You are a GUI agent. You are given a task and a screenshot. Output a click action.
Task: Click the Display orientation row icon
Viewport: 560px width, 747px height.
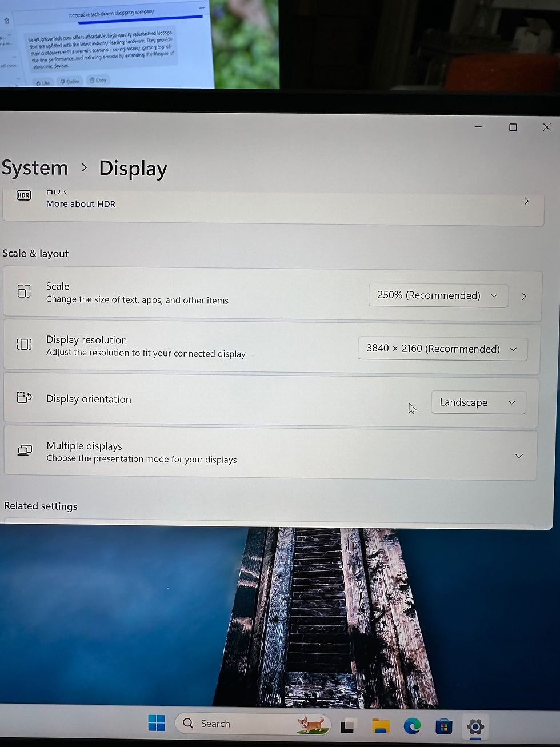24,397
